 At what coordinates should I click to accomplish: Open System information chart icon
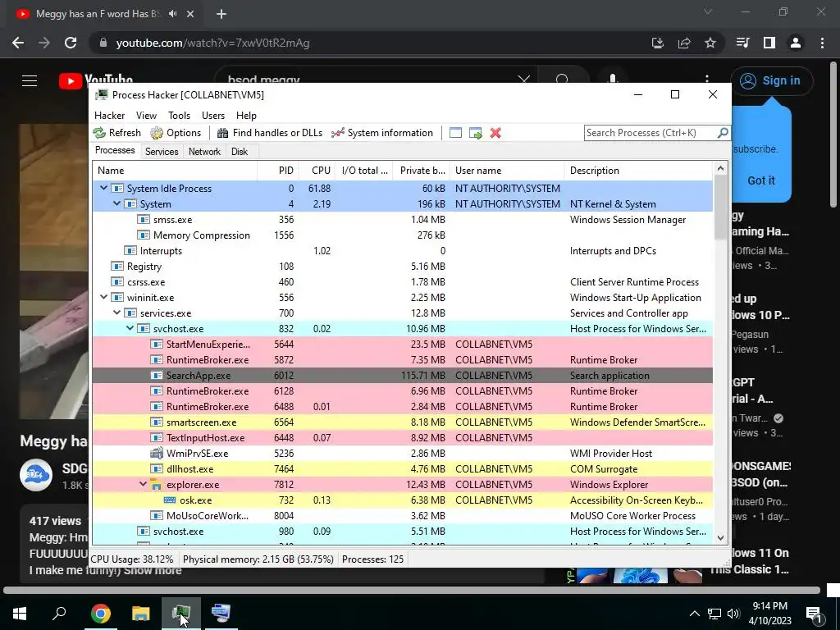[x=337, y=133]
